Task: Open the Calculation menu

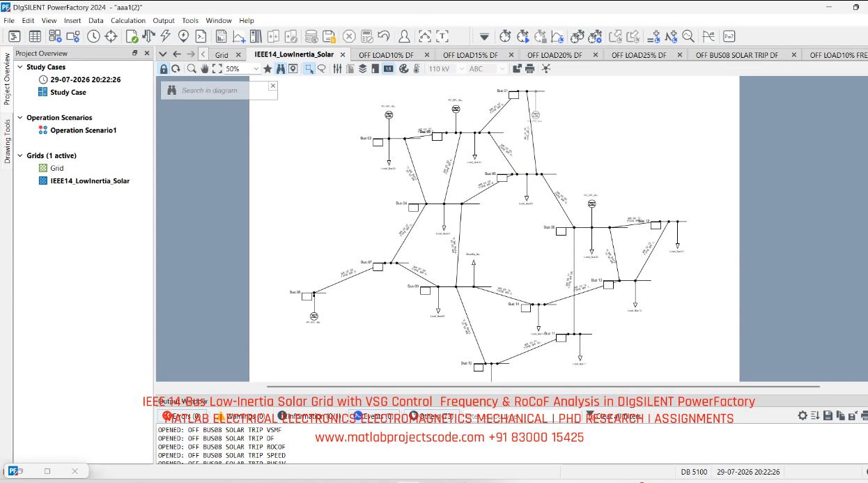Action: [128, 20]
